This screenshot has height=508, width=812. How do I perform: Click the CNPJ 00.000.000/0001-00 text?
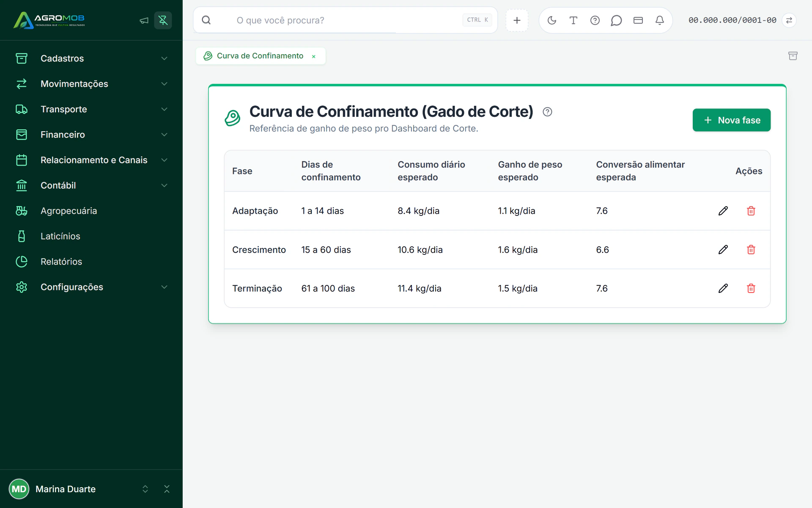point(732,20)
